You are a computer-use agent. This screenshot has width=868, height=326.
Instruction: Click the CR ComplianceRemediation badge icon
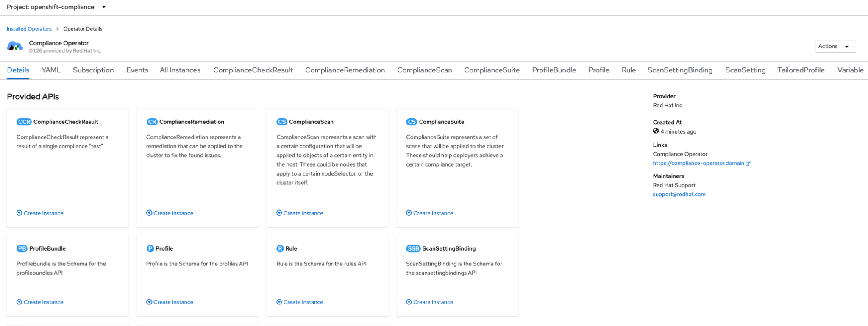click(152, 122)
